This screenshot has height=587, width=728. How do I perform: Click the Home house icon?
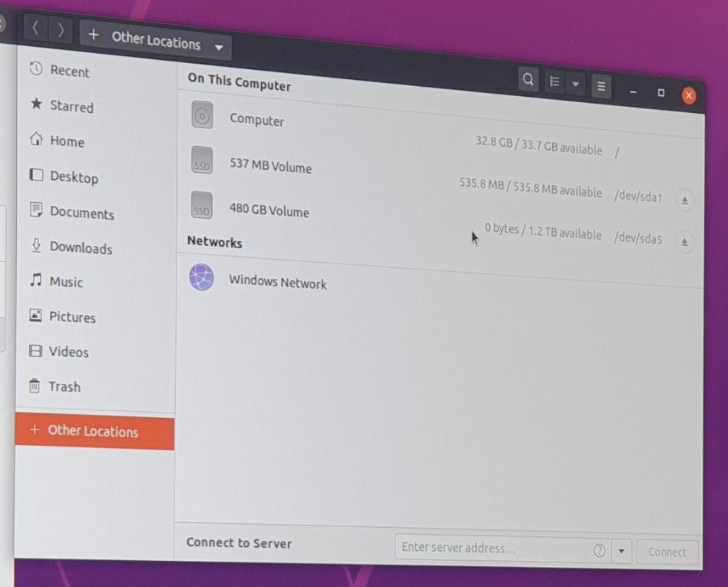(36, 139)
